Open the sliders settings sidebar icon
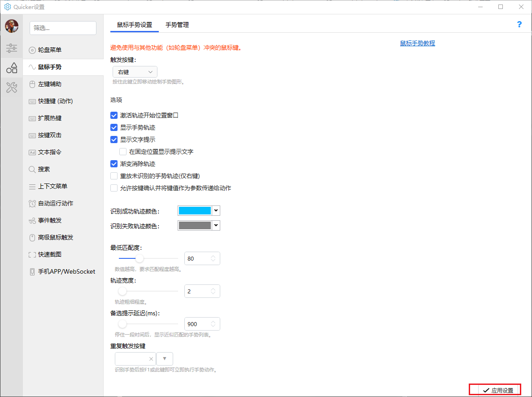Screen dimensions: 532x397 tap(12, 48)
